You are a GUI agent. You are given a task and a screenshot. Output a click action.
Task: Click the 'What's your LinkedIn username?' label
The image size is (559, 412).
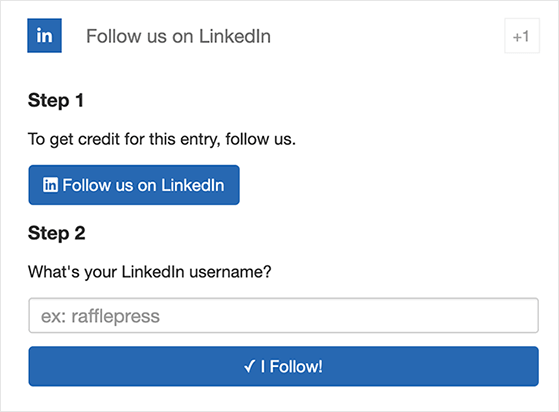pos(150,272)
